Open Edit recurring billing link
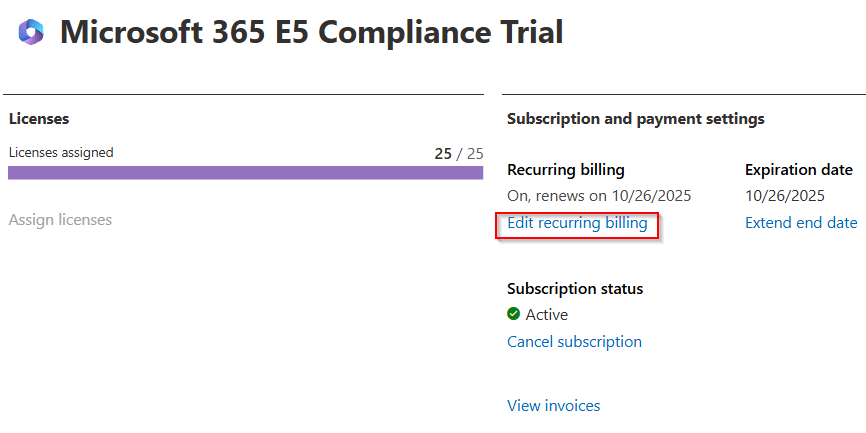Screen dimensions: 866x433 pyautogui.click(x=577, y=223)
